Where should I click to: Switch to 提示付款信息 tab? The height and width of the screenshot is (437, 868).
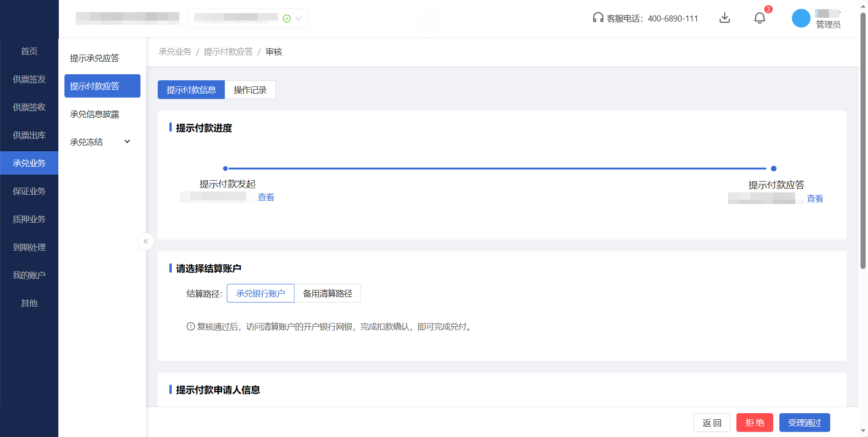[191, 90]
